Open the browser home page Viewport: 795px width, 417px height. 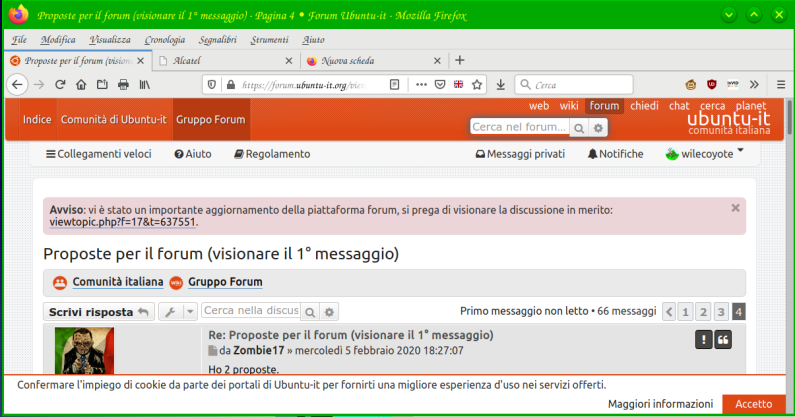click(x=81, y=85)
